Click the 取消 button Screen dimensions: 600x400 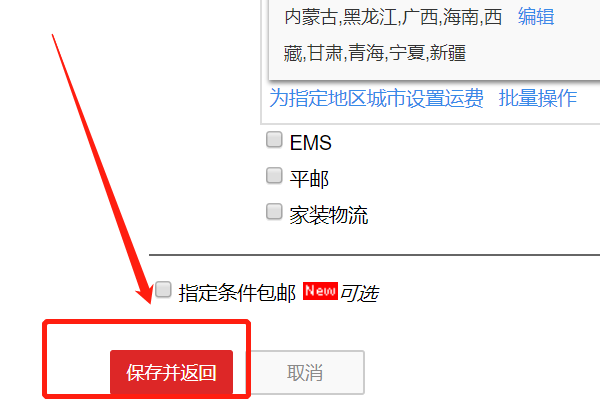(x=305, y=372)
